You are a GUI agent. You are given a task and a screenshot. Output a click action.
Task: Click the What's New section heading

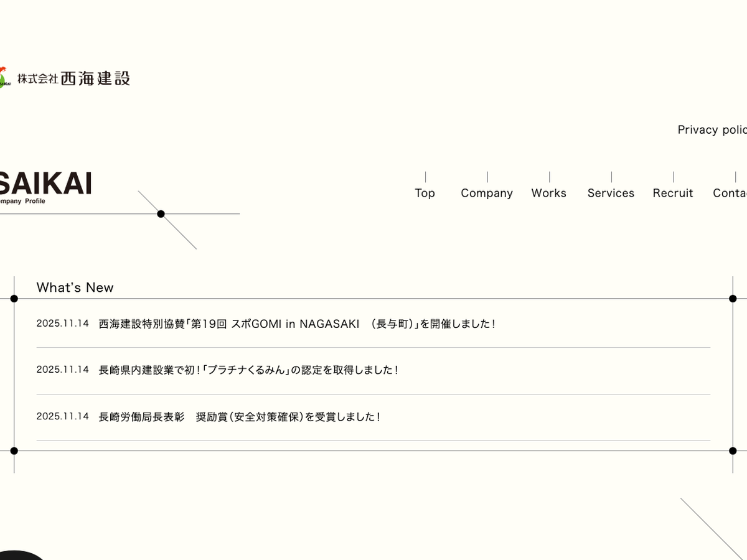coord(75,287)
